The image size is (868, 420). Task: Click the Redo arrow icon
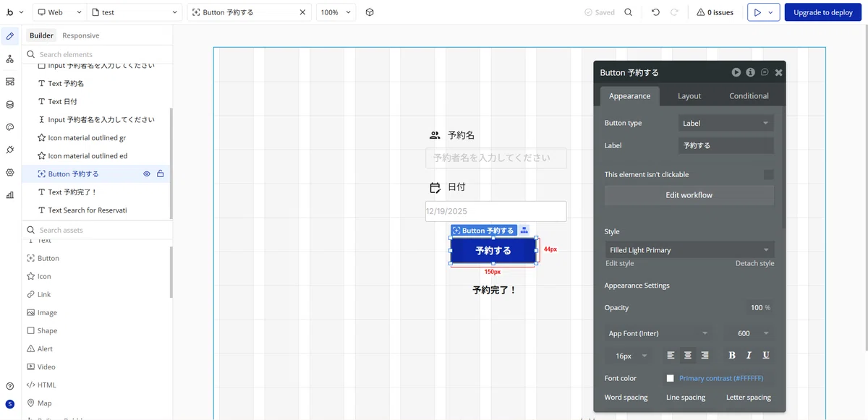coord(674,12)
